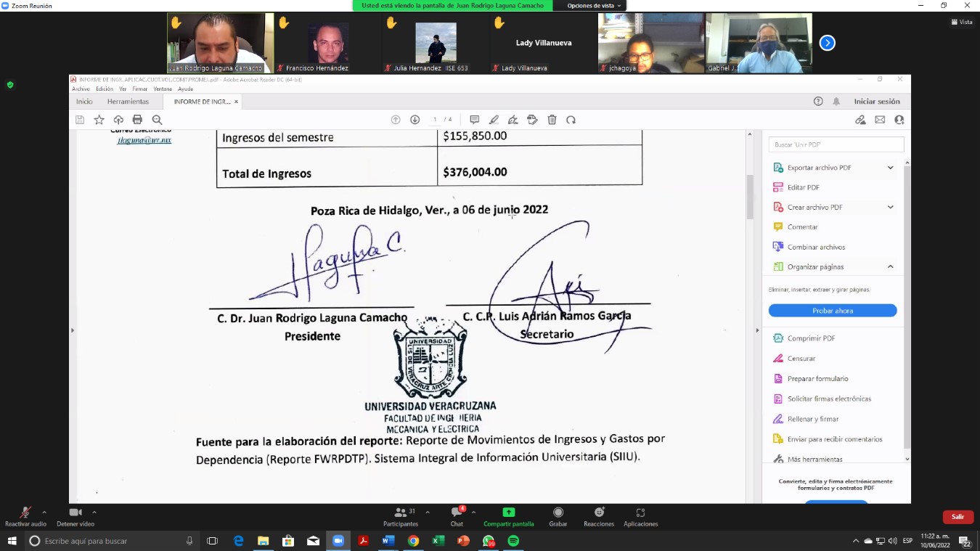This screenshot has width=980, height=551.
Task: Expand the Exportar archivo PDF section
Action: pos(890,168)
